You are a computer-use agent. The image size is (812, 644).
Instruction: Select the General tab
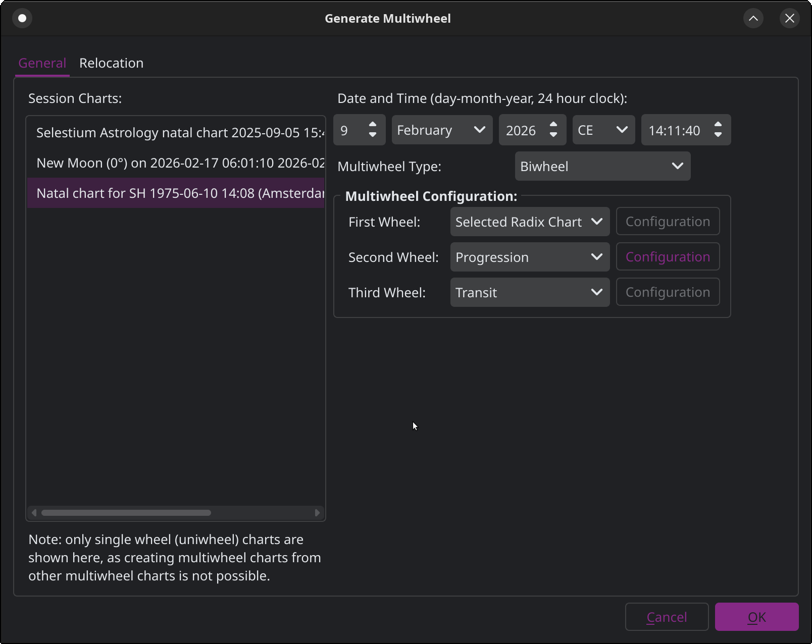(42, 63)
